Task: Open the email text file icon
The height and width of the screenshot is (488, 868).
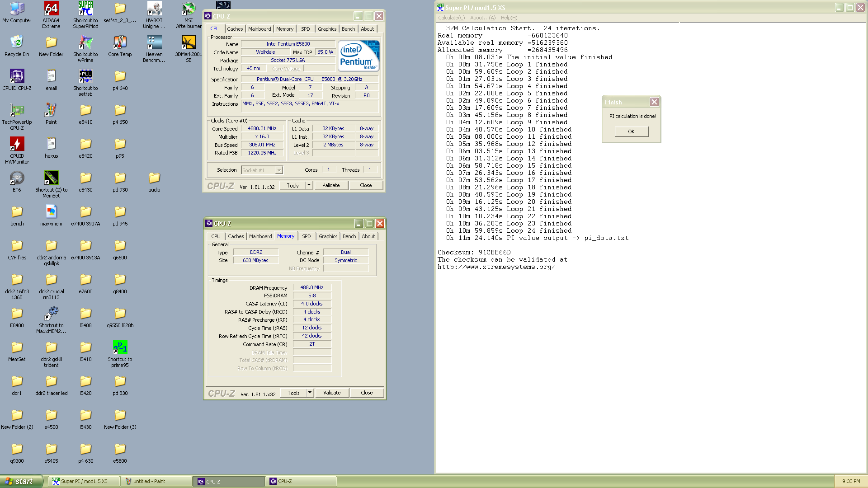Action: [x=51, y=80]
